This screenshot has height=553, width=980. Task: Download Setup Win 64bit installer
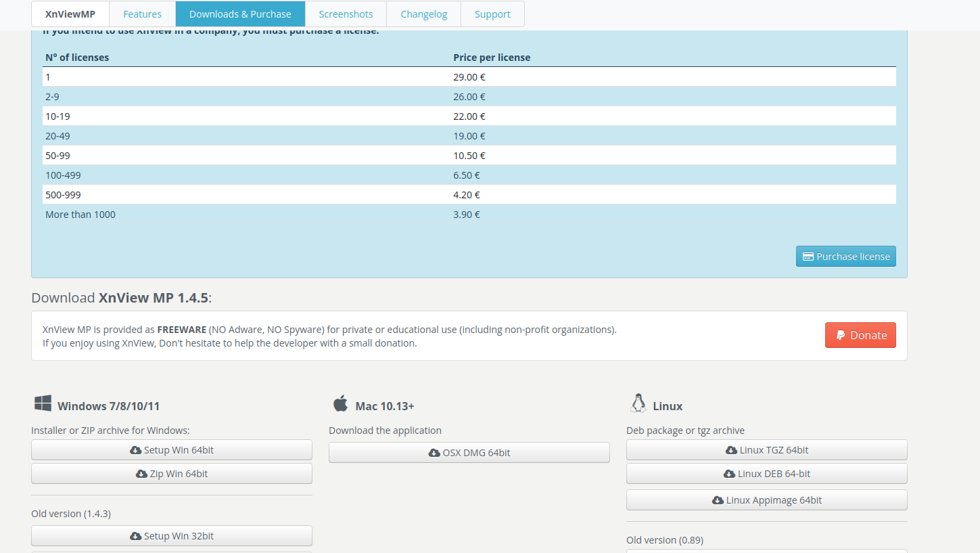(172, 450)
